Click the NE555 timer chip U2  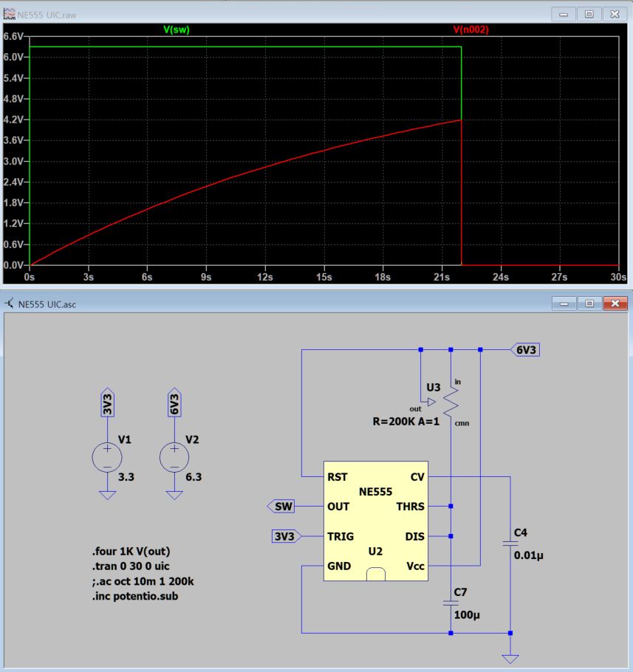[375, 521]
